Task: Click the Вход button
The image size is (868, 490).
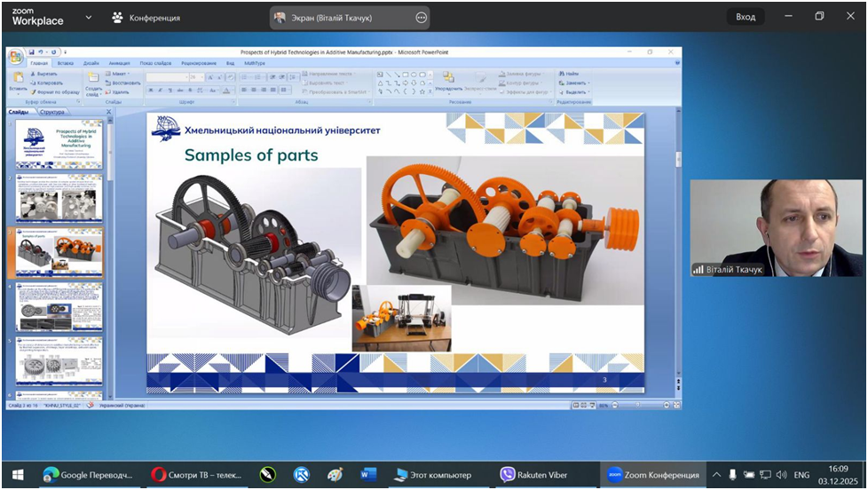Action: tap(746, 17)
